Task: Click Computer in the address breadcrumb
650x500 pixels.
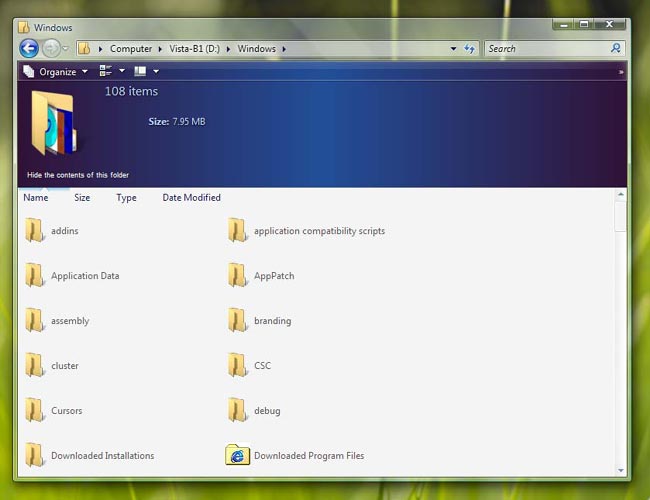Action: pyautogui.click(x=131, y=48)
